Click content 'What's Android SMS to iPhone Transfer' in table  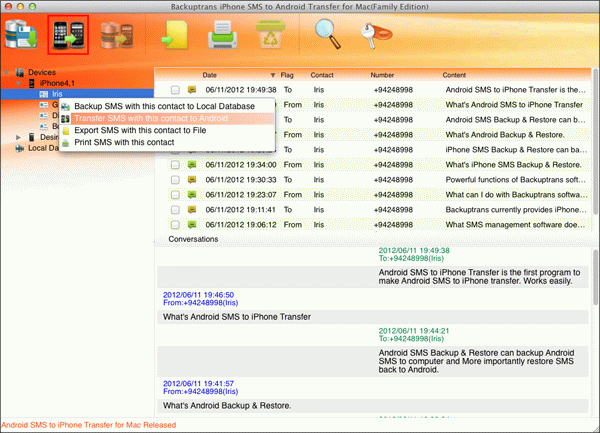click(x=514, y=105)
